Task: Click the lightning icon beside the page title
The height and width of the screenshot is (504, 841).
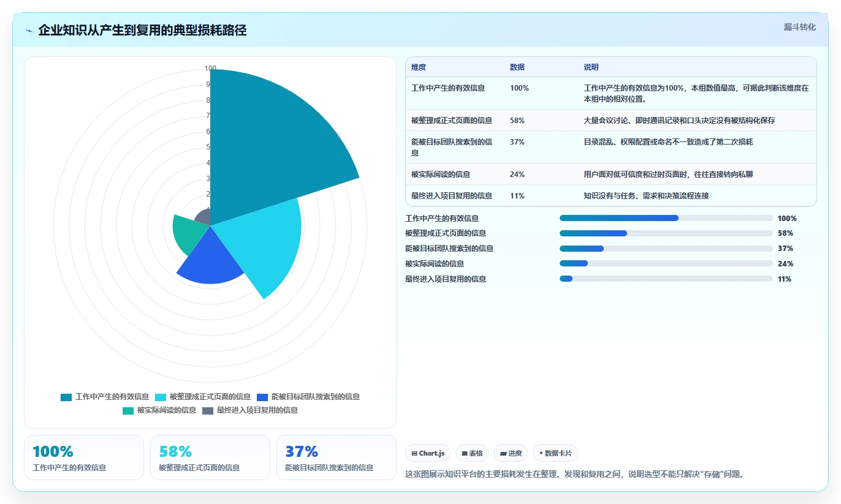Action: point(29,31)
